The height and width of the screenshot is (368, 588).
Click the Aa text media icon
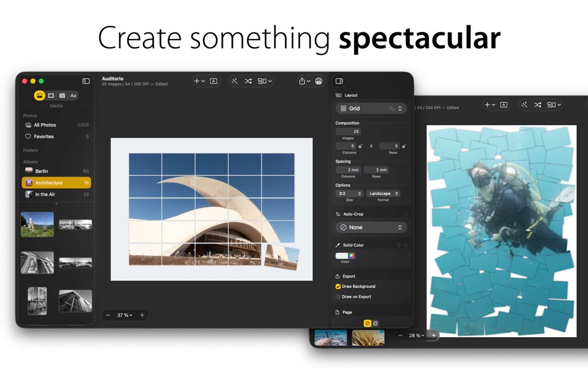coord(73,95)
